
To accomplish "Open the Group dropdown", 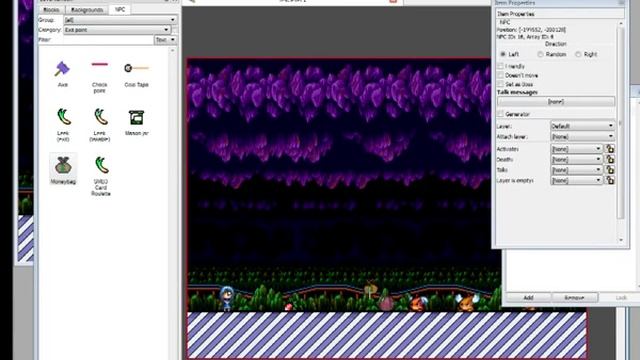I will 120,20.
